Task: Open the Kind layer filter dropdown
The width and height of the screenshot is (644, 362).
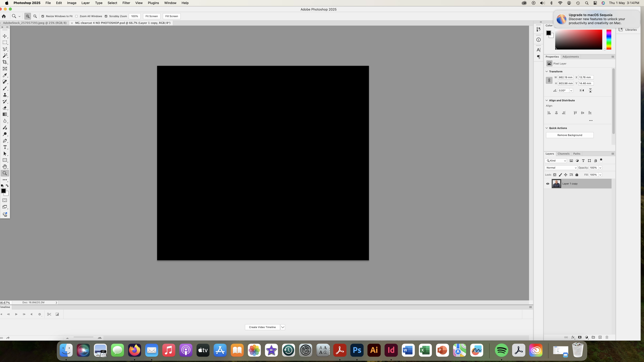Action: click(556, 161)
